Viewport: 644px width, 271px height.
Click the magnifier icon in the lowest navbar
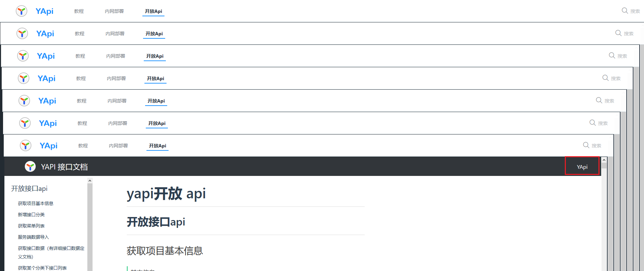tap(586, 145)
